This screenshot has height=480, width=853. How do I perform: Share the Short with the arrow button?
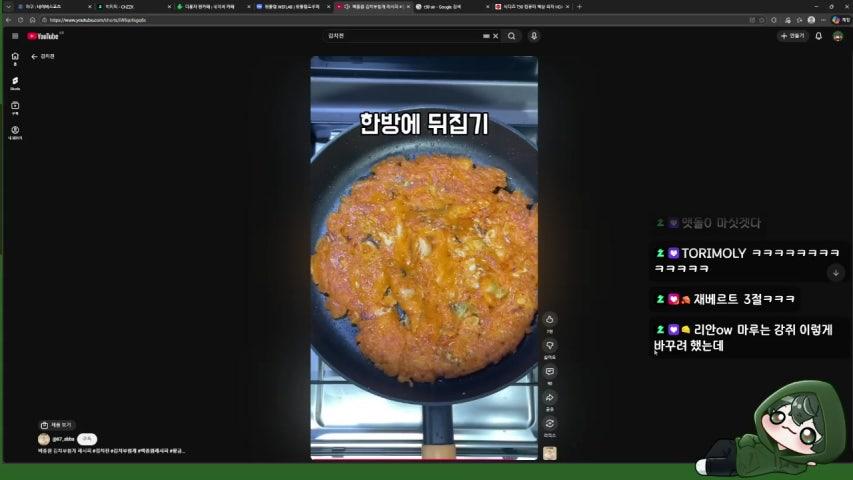click(x=549, y=398)
